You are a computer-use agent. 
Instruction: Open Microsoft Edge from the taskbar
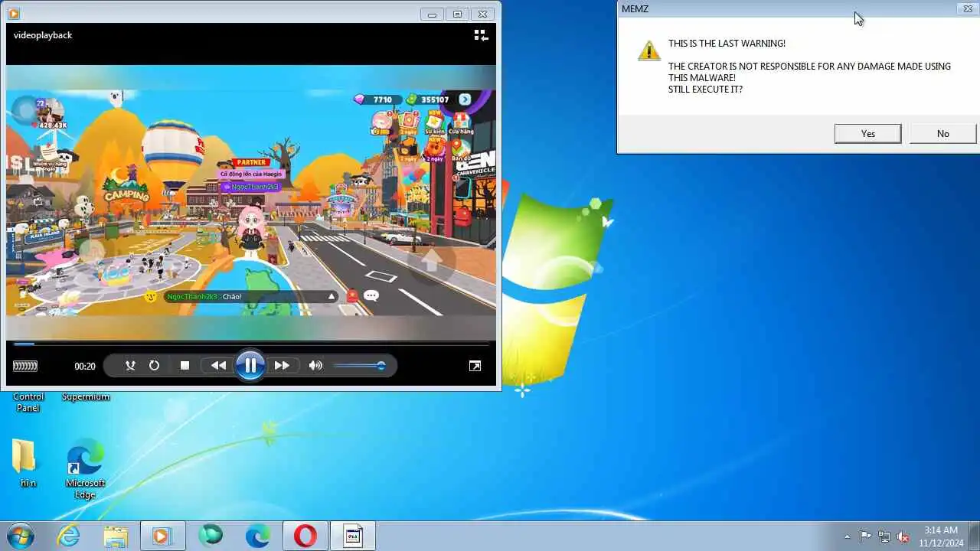(x=258, y=536)
